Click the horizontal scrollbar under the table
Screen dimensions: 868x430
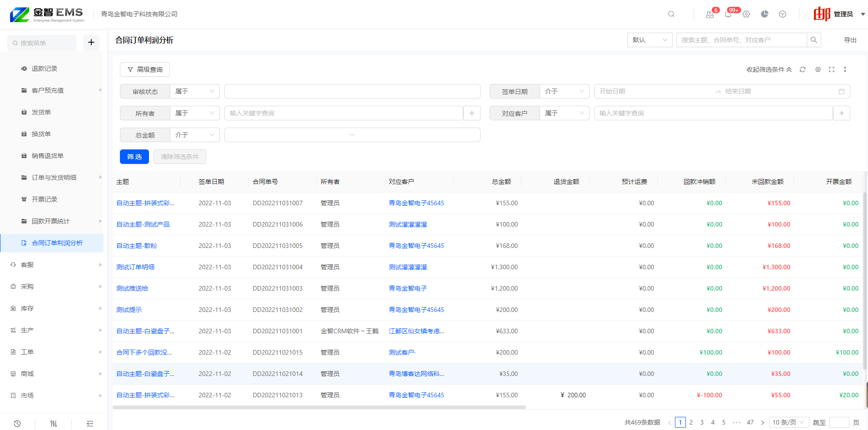point(319,407)
